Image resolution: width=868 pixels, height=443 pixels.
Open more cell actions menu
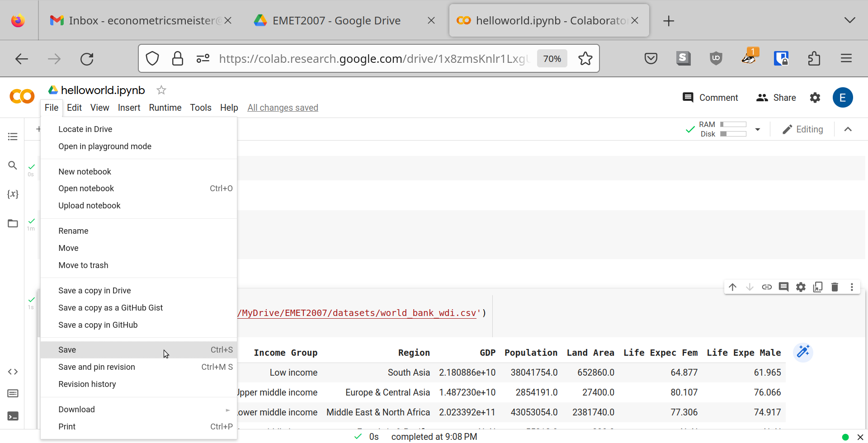pos(852,287)
